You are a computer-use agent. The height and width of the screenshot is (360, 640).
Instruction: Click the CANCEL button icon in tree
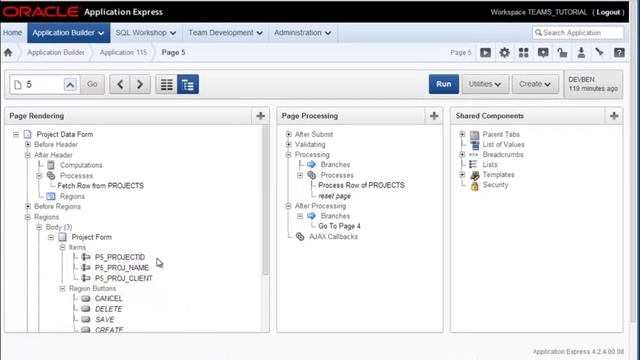(x=86, y=298)
